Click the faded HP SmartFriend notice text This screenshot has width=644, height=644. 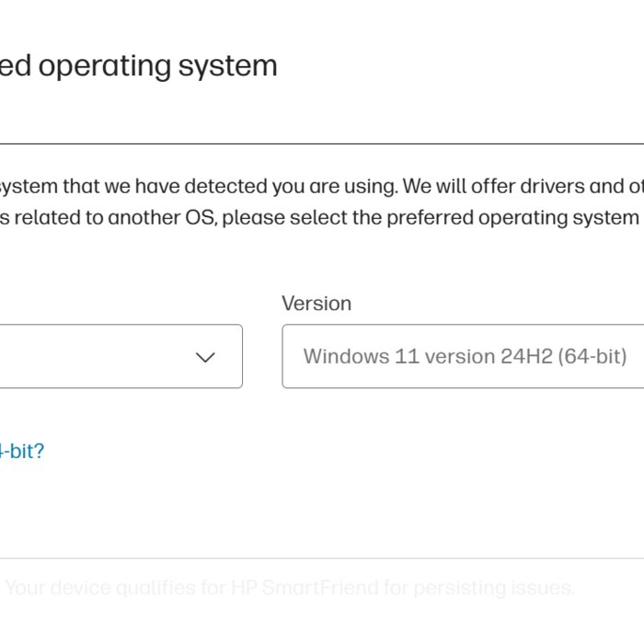point(290,587)
